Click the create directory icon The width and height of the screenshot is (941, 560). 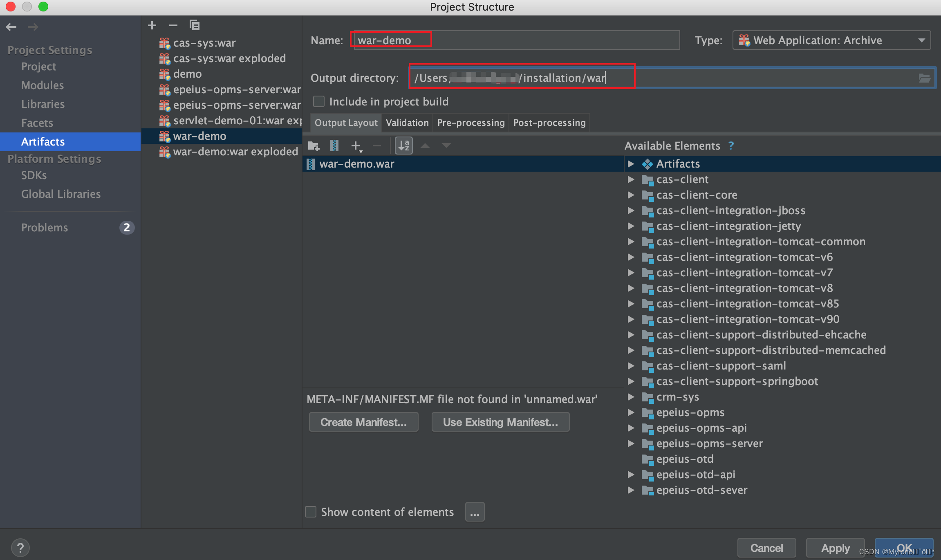[x=314, y=146]
